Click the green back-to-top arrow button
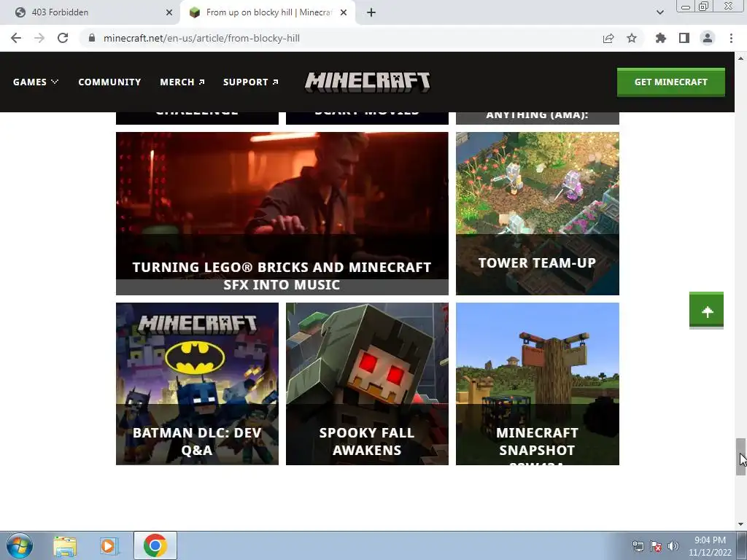The image size is (747, 560). [706, 310]
